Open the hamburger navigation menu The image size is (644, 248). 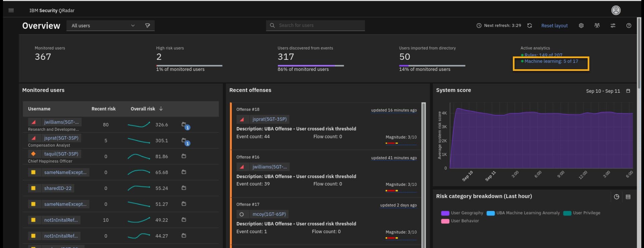11,10
